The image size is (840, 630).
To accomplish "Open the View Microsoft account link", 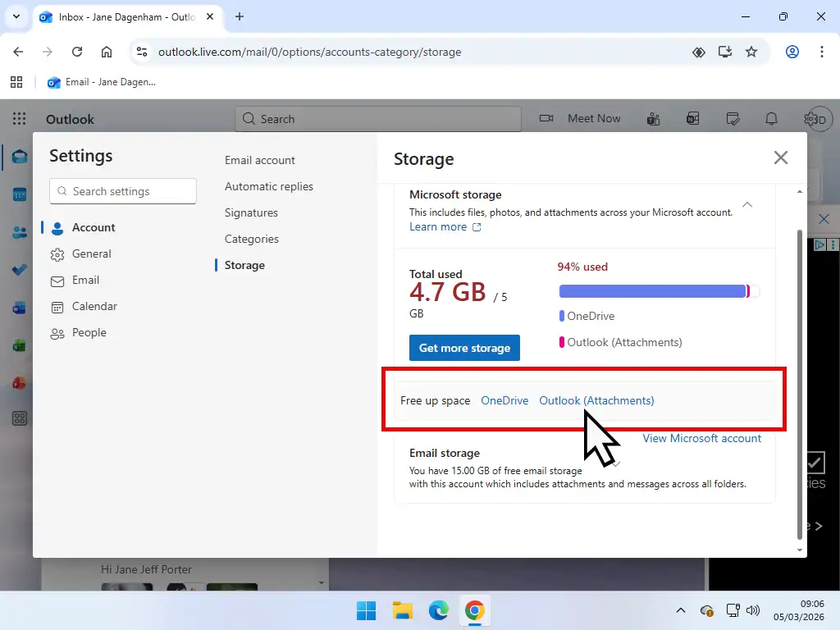I will [702, 438].
